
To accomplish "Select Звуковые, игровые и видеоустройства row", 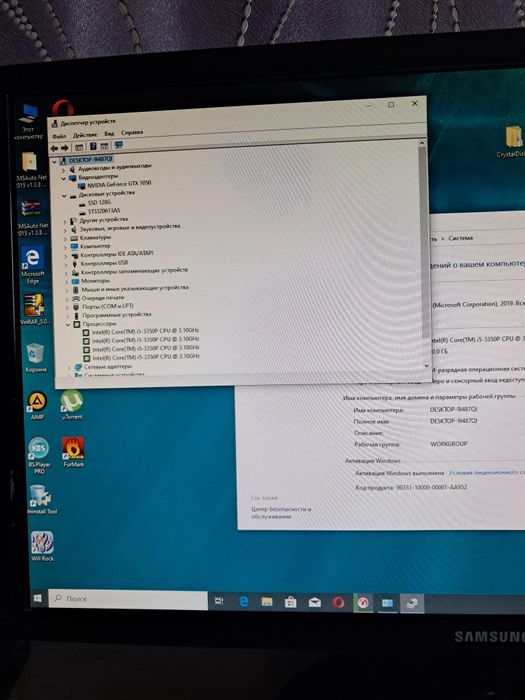I will 126,228.
